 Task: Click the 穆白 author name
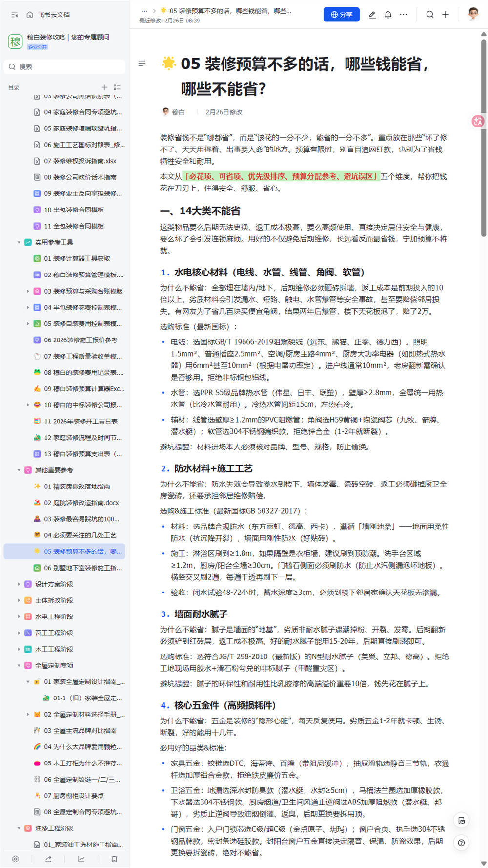click(x=178, y=112)
